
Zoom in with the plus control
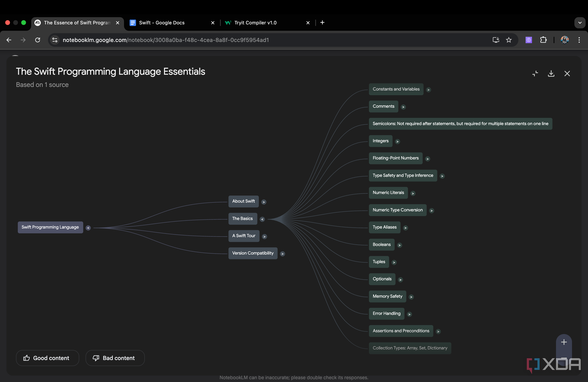[564, 342]
